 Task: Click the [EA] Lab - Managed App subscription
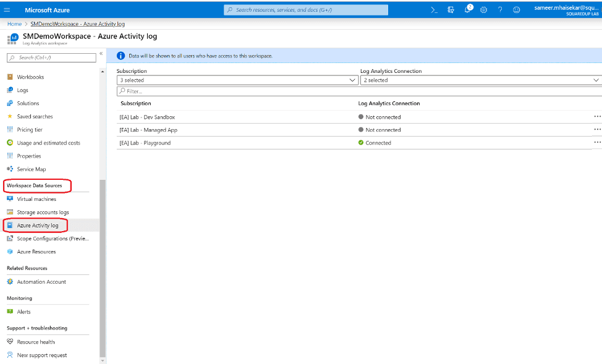(x=148, y=130)
